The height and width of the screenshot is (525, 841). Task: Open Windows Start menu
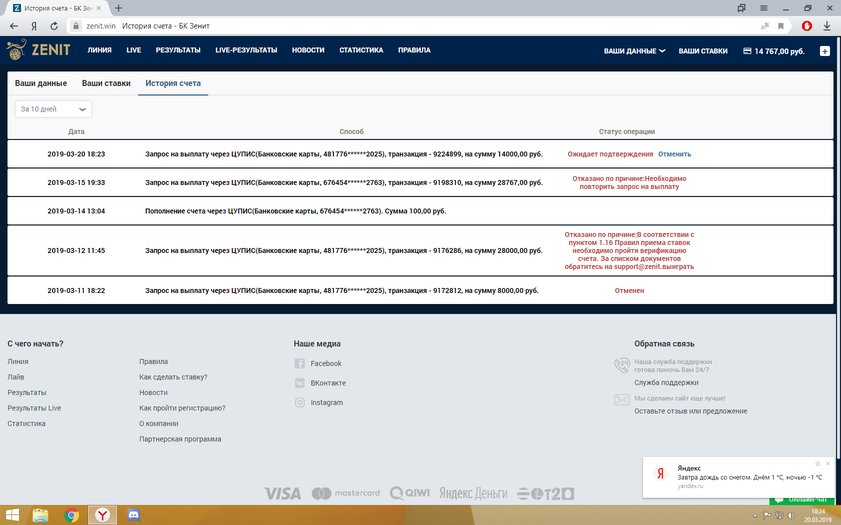12,515
